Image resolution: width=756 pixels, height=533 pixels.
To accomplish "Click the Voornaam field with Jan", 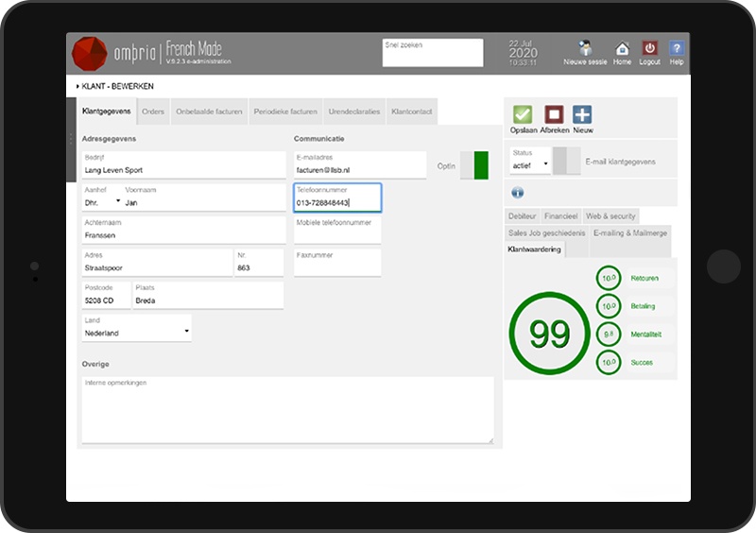I will tap(204, 198).
